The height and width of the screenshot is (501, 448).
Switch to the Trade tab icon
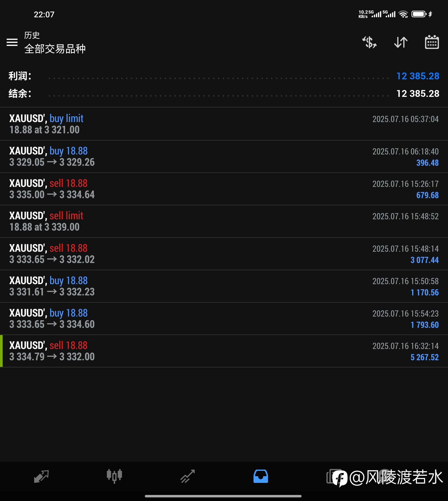tap(188, 476)
